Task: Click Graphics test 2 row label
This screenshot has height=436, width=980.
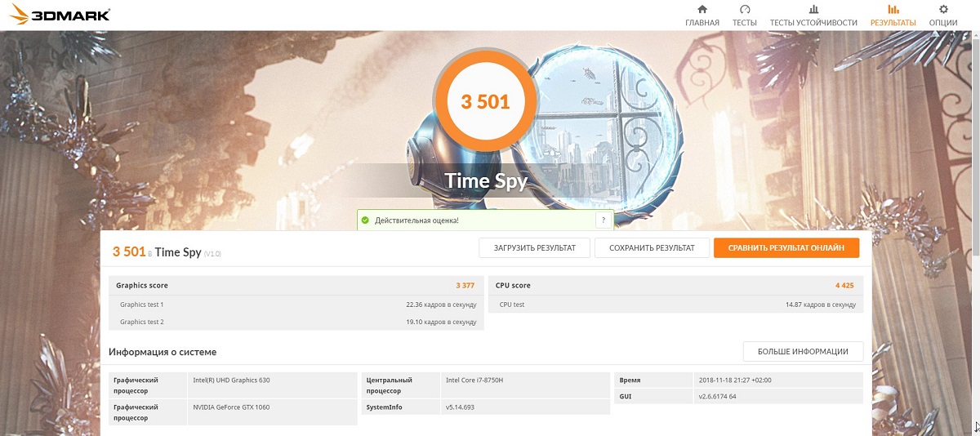Action: (142, 322)
